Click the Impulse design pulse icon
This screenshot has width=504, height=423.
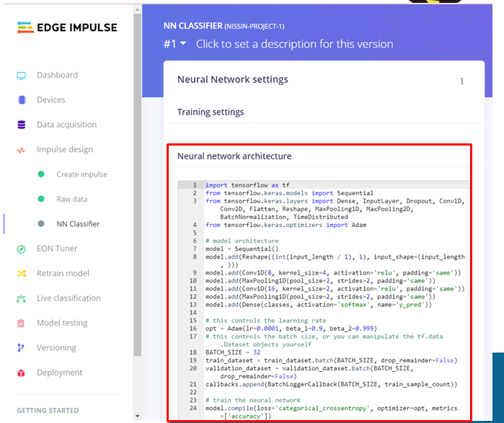point(21,150)
